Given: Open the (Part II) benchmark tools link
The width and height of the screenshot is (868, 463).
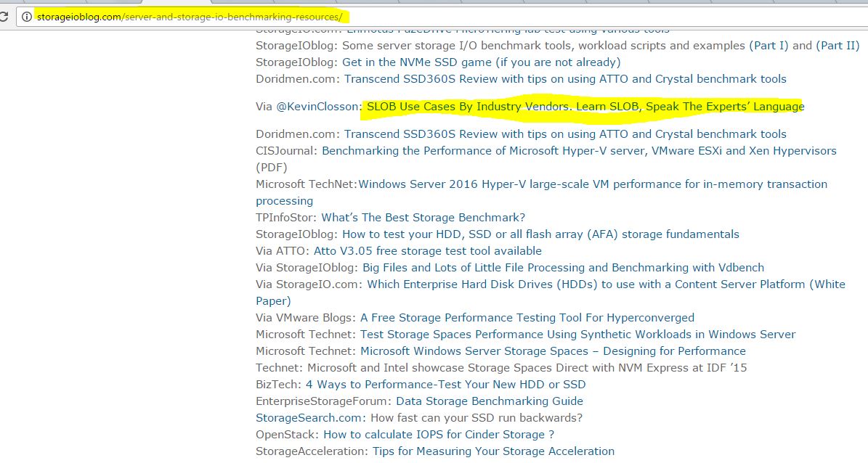Looking at the screenshot, I should (837, 45).
